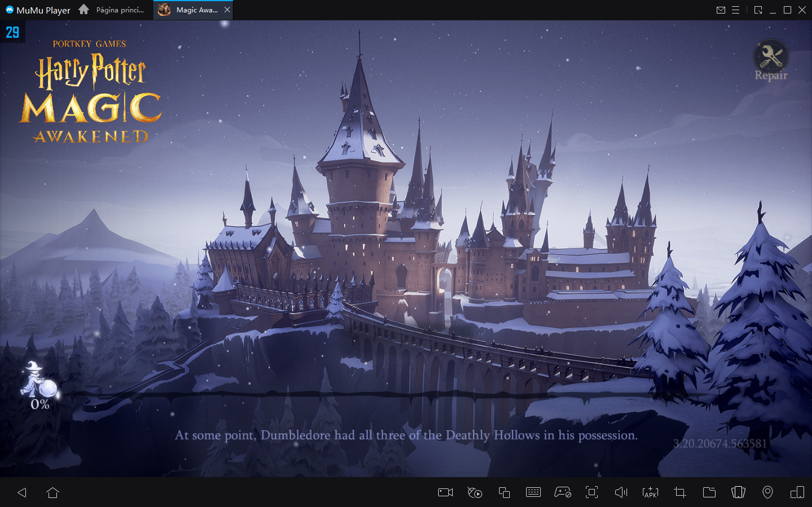Image resolution: width=812 pixels, height=507 pixels.
Task: Click the MuMu Player logo
Action: coord(38,10)
